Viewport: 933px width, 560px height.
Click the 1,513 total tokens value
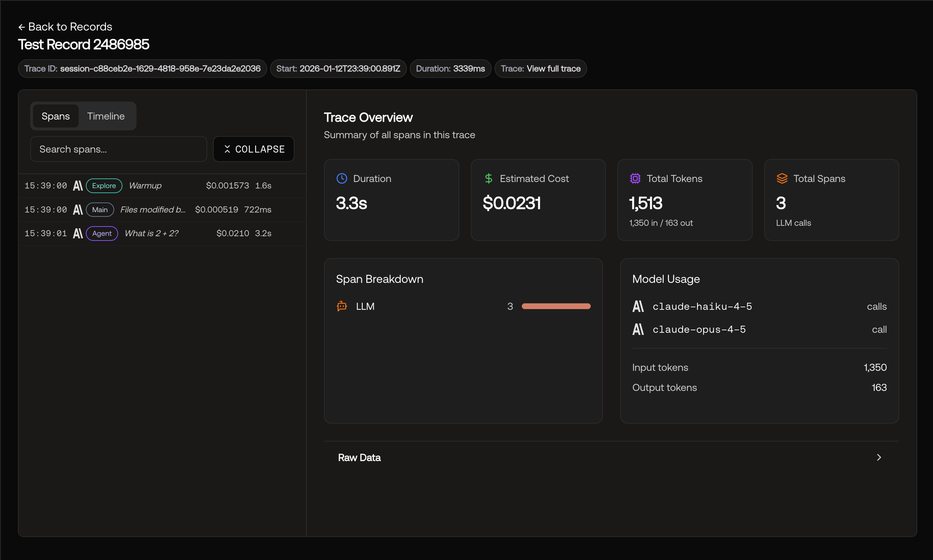[646, 203]
